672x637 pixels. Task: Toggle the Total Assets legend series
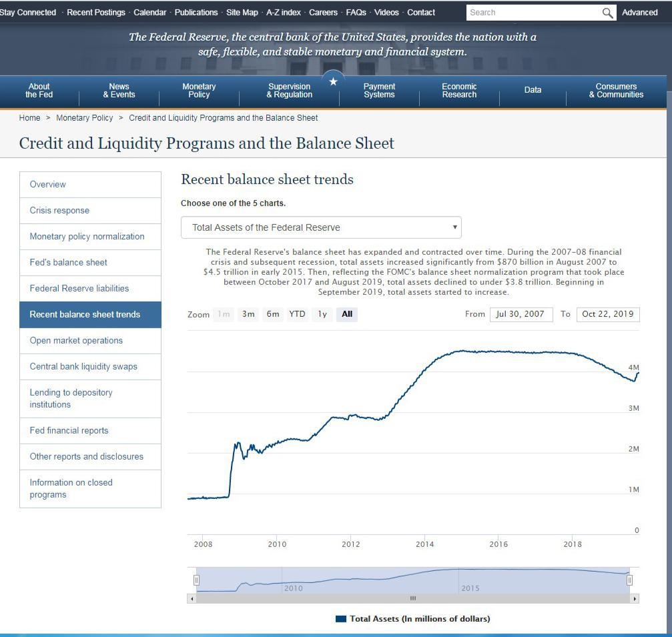pos(412,618)
